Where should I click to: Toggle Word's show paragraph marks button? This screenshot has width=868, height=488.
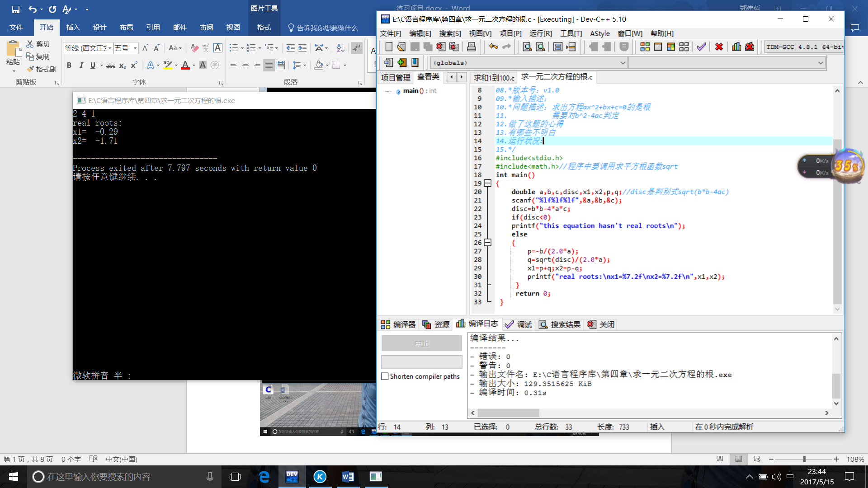(x=357, y=48)
